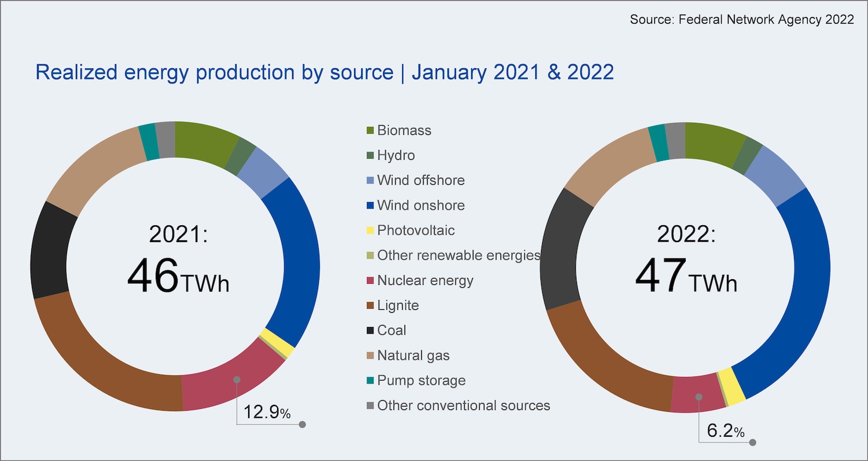Click the Federal Network Agency source text

(x=741, y=20)
